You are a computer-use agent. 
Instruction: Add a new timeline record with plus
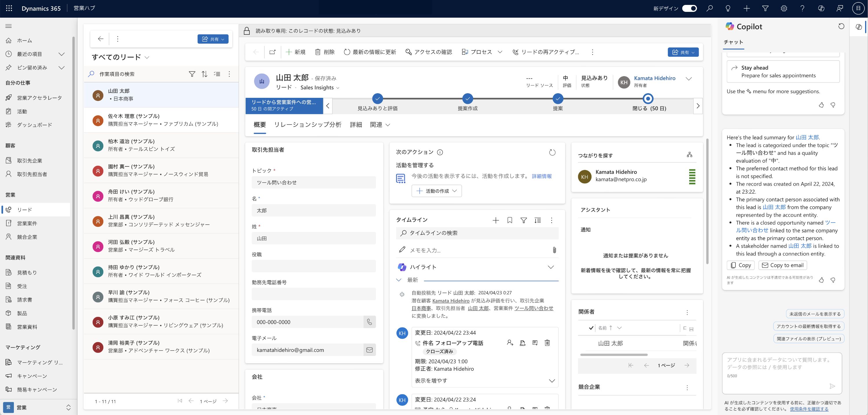[x=496, y=220]
